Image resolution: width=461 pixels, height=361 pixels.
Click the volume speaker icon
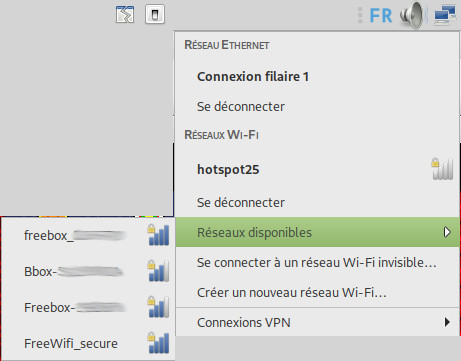click(413, 15)
